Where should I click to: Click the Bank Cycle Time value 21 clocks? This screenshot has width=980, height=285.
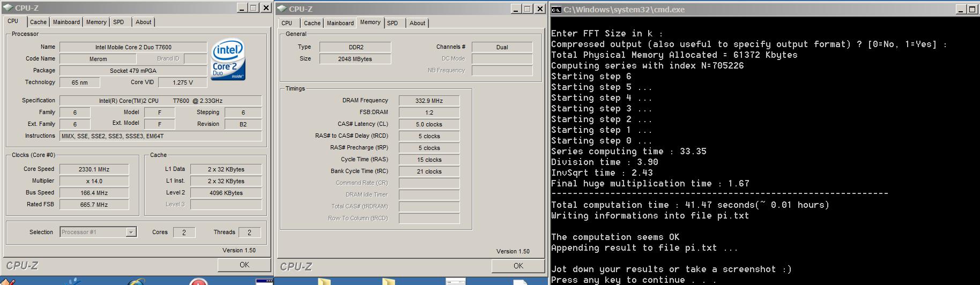429,171
